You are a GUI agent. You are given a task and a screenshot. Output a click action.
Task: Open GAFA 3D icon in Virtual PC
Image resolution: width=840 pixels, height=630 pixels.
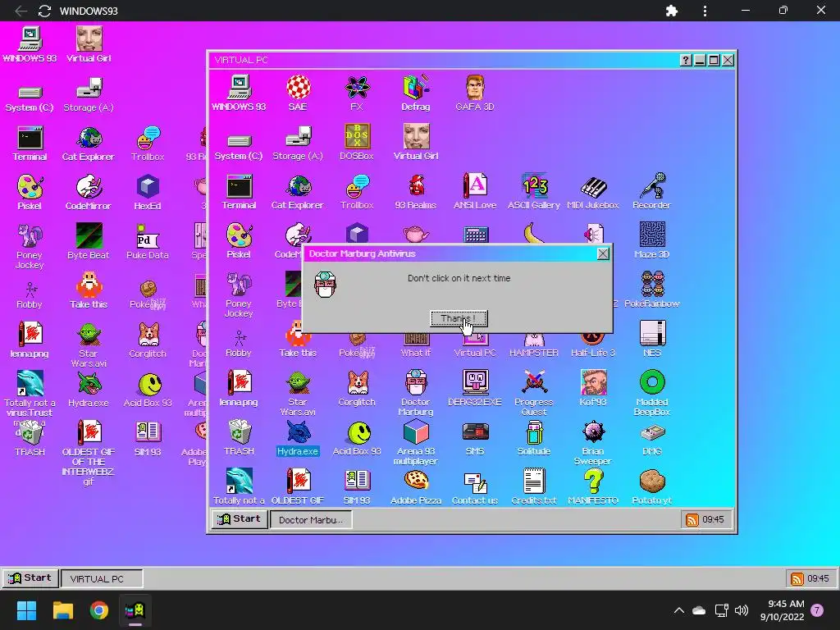[475, 93]
